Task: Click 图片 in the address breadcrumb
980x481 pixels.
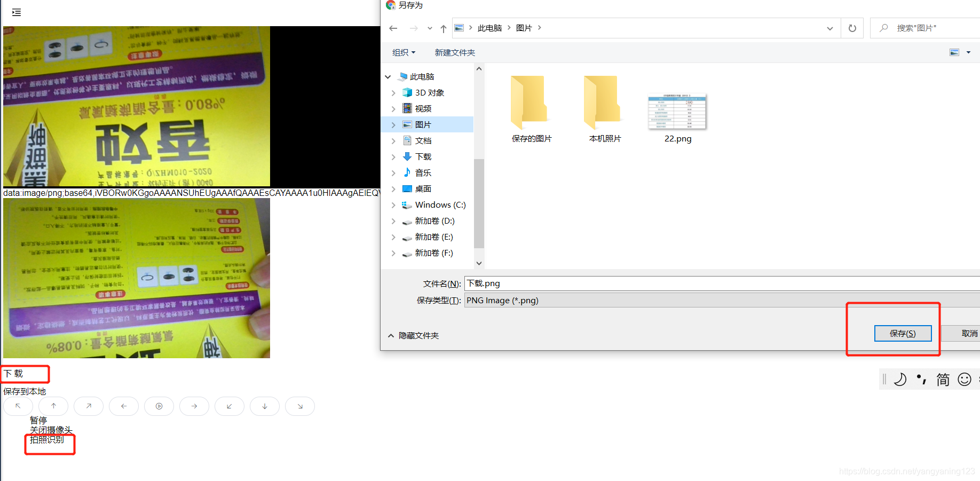Action: click(x=524, y=28)
